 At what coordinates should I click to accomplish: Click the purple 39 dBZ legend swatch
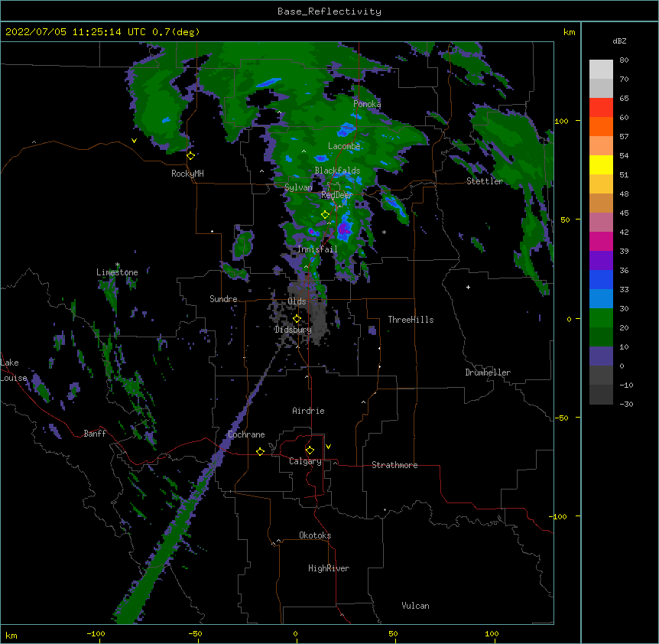[601, 261]
